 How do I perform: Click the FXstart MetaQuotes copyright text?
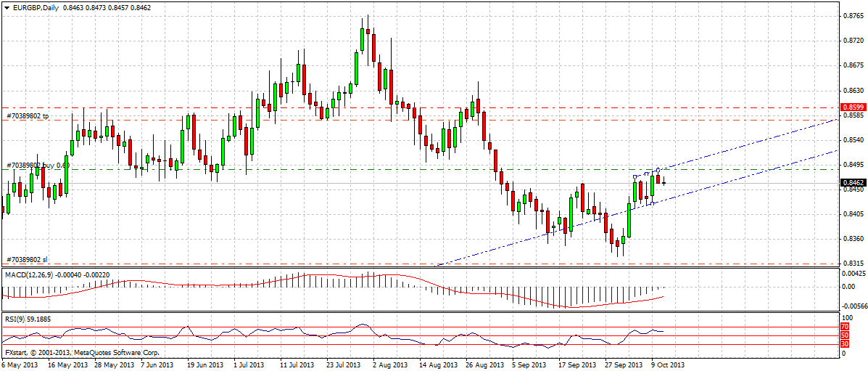tap(82, 353)
